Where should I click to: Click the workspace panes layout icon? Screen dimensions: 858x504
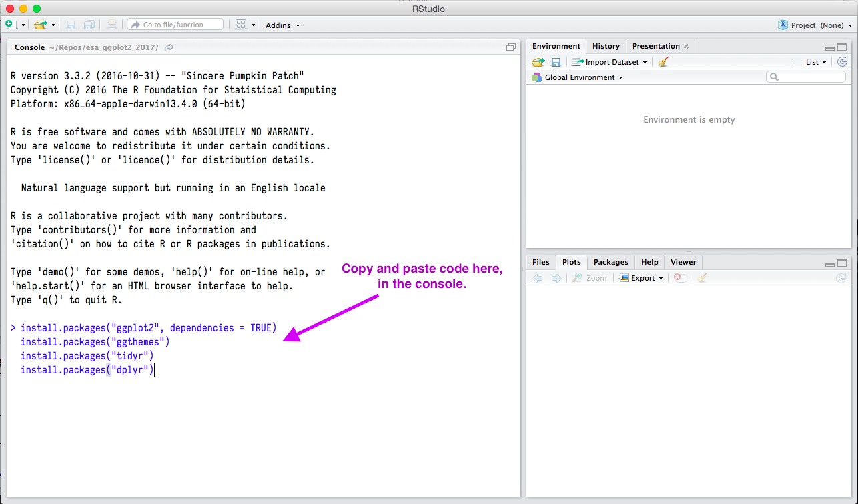pyautogui.click(x=241, y=25)
